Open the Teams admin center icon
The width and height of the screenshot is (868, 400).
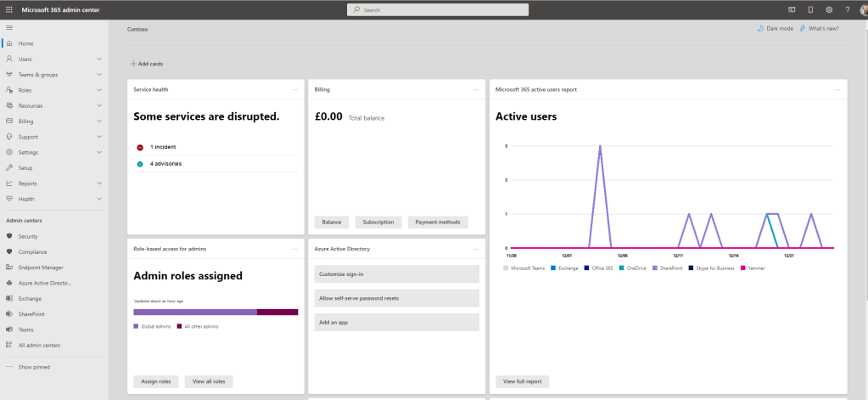tap(9, 330)
